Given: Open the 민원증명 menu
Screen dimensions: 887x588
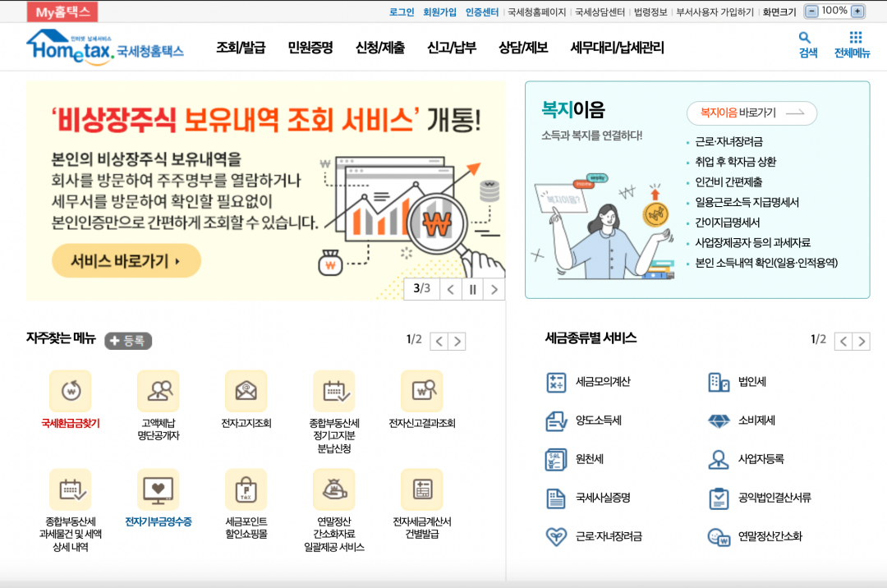Looking at the screenshot, I should click(x=310, y=48).
